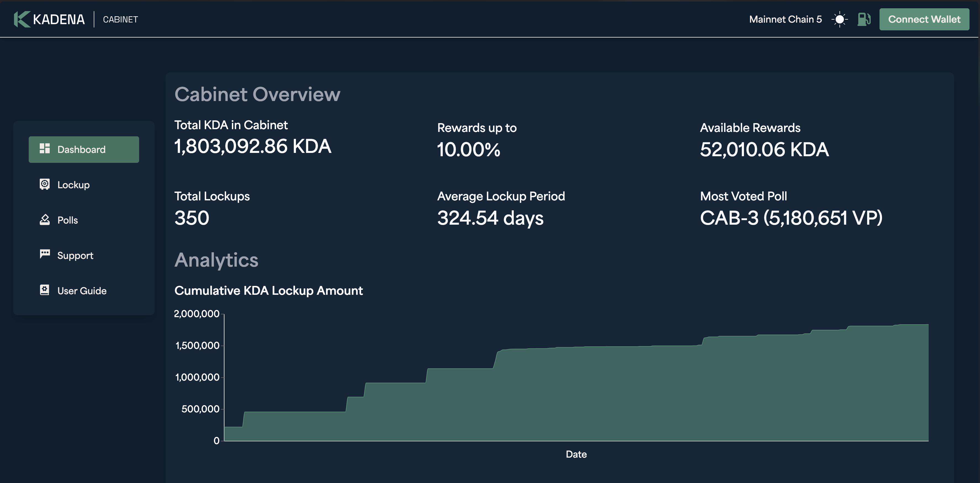Click the Average Lockup Period label
The width and height of the screenshot is (980, 483).
501,196
